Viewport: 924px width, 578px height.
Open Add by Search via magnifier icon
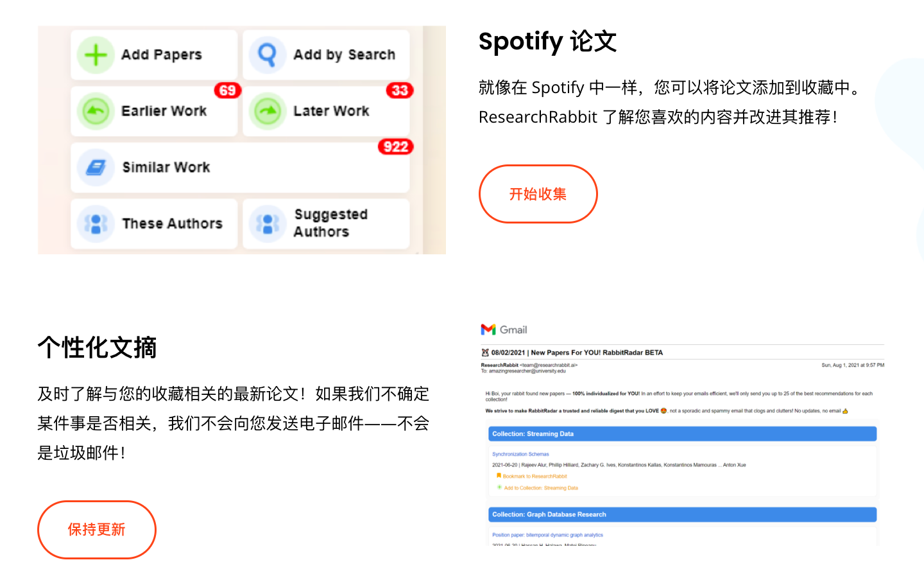point(267,55)
